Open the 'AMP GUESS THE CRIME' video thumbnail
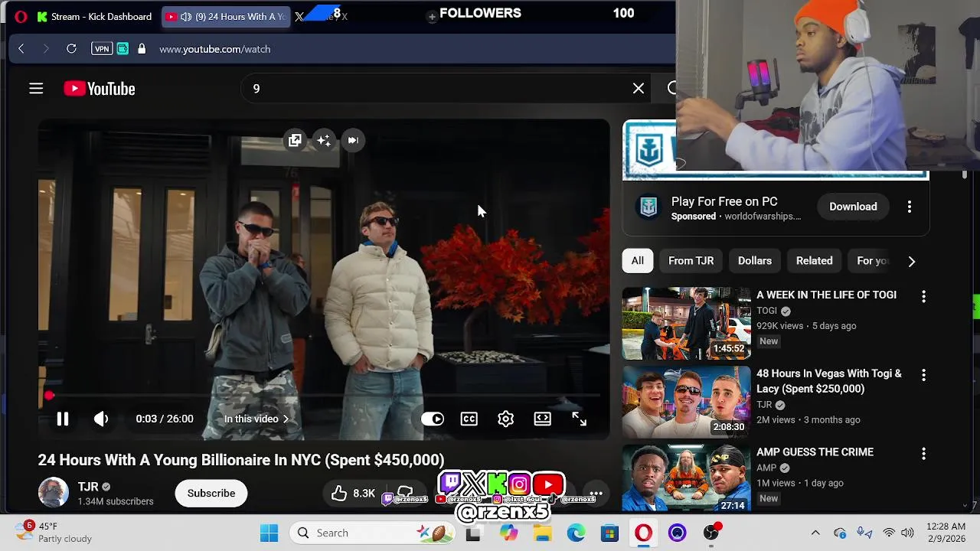This screenshot has width=980, height=551. coord(687,478)
